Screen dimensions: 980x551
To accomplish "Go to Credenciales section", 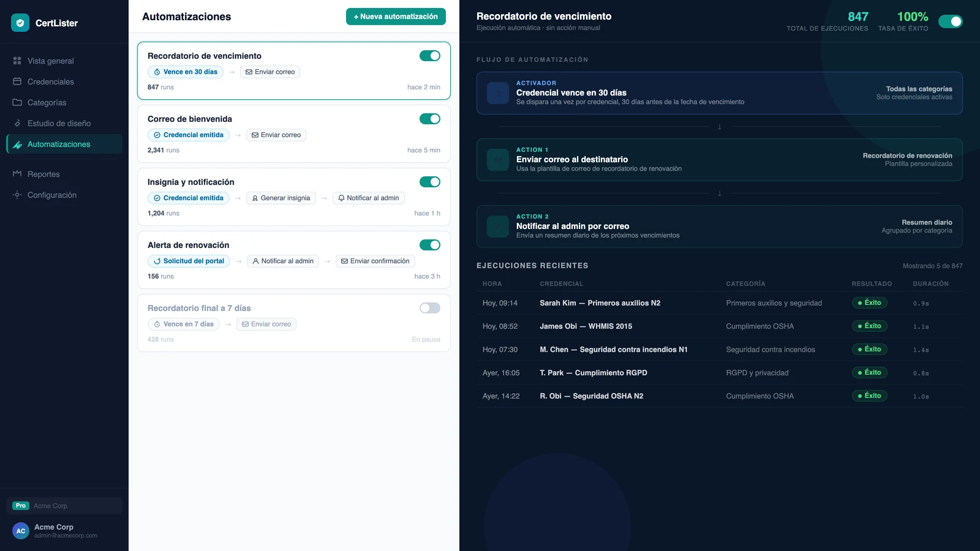I will [64, 81].
